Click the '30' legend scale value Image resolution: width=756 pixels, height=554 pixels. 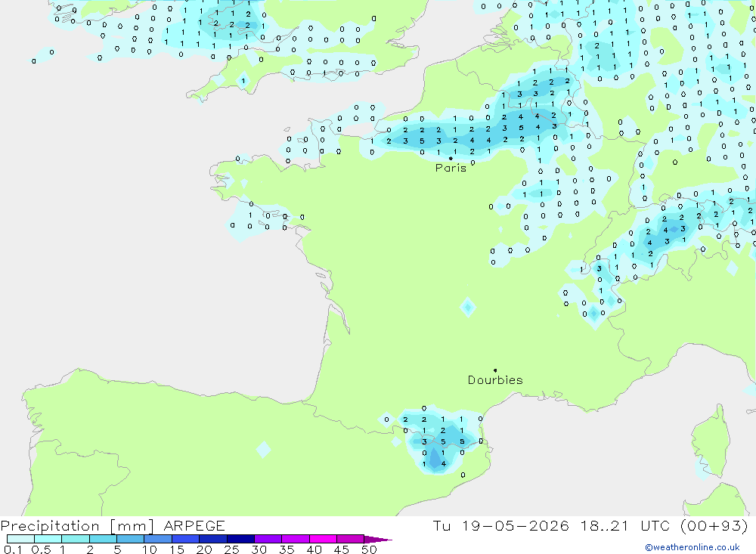click(x=259, y=549)
